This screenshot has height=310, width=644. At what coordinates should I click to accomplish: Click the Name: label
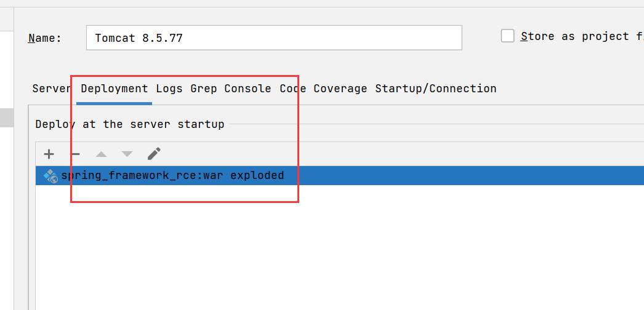tap(45, 38)
